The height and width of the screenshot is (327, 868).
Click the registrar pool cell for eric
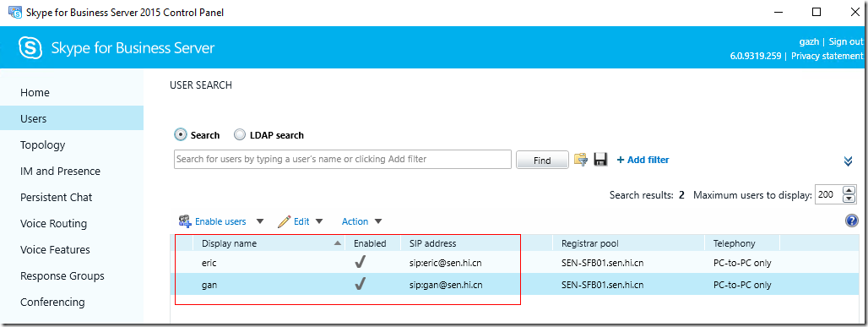click(x=602, y=263)
